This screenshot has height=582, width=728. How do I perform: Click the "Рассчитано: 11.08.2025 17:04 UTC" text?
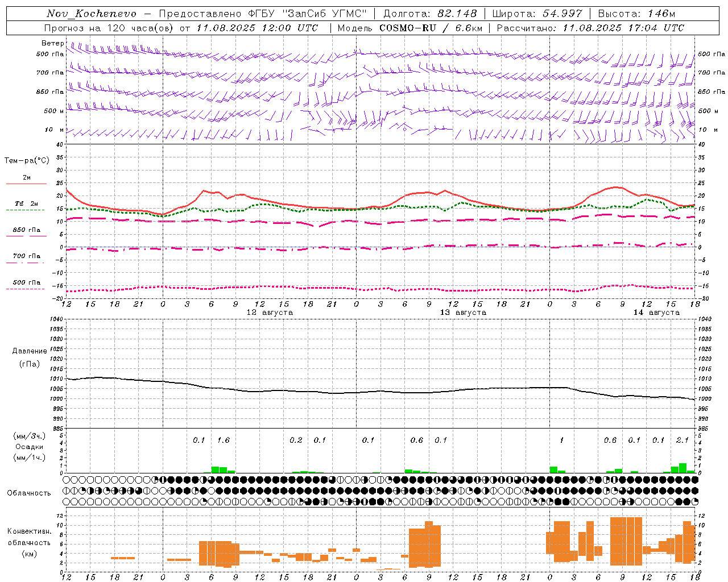pos(590,28)
